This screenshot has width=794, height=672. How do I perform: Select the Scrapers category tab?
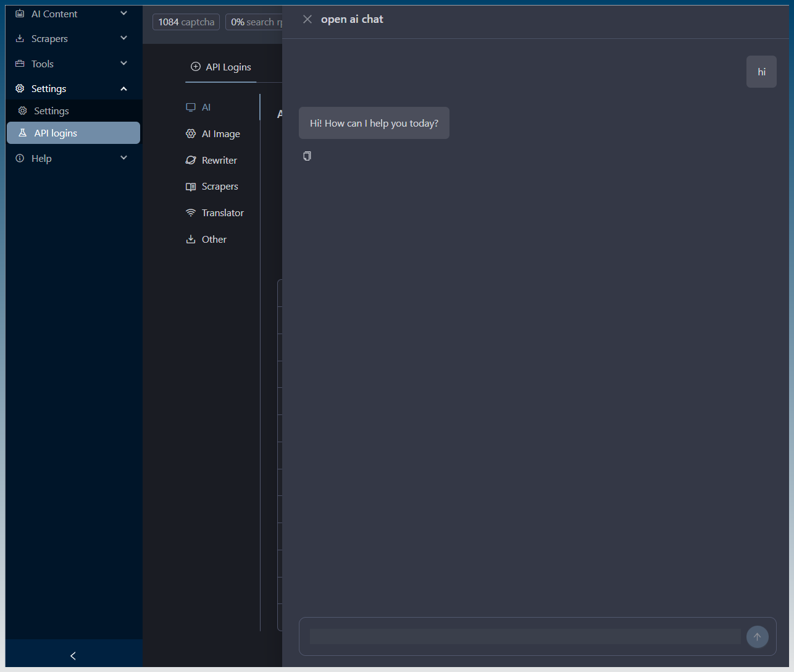pyautogui.click(x=219, y=187)
